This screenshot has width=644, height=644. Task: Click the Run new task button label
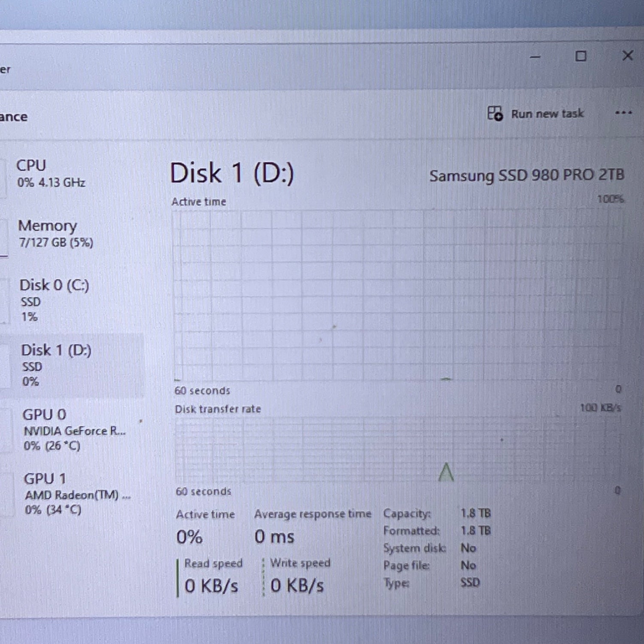click(x=547, y=114)
